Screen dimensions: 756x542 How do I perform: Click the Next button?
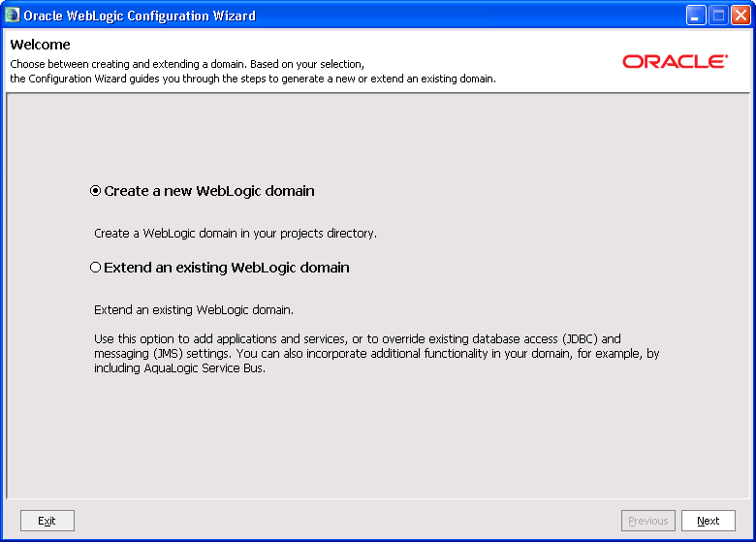click(x=708, y=521)
